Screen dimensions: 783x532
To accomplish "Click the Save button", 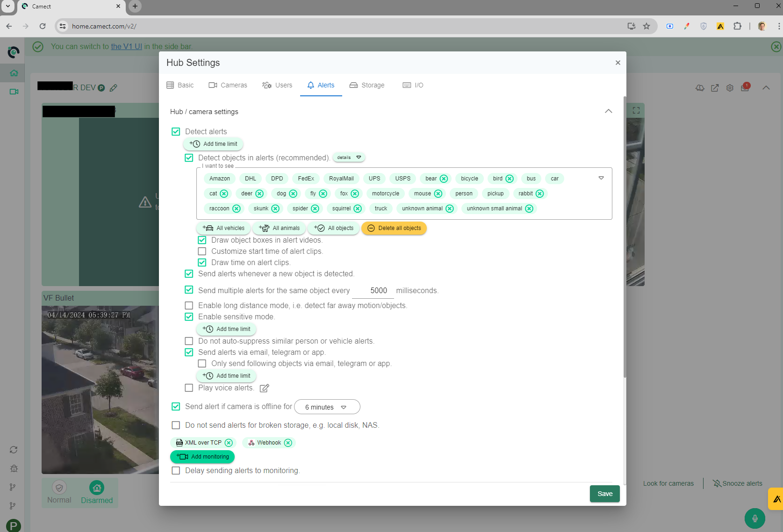I will (x=605, y=494).
